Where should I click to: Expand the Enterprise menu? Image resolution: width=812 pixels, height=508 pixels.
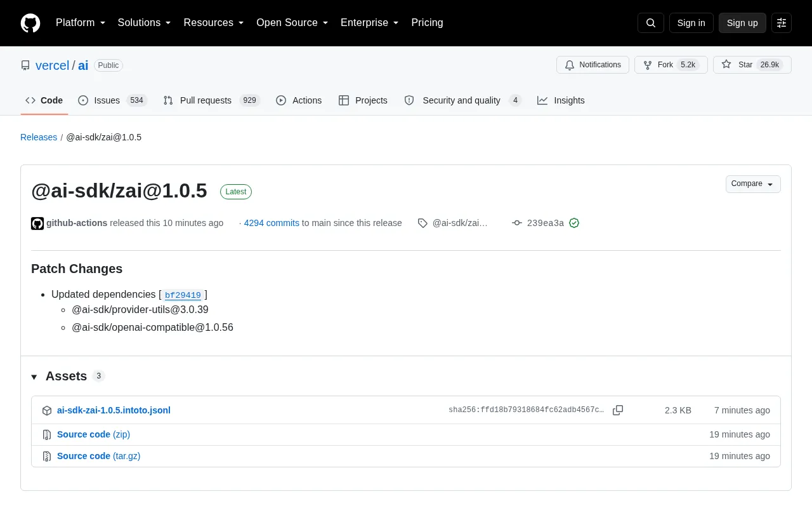tap(369, 23)
